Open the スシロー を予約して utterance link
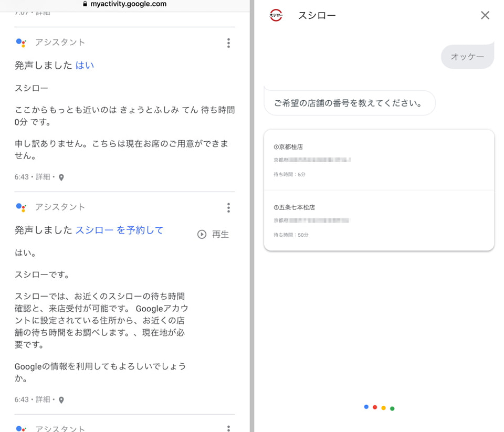504x432 pixels. coord(119,230)
